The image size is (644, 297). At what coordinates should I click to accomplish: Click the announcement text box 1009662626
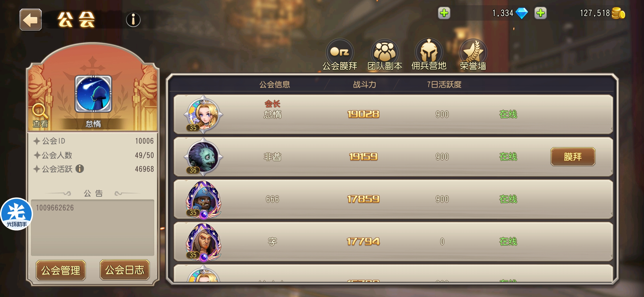92,228
